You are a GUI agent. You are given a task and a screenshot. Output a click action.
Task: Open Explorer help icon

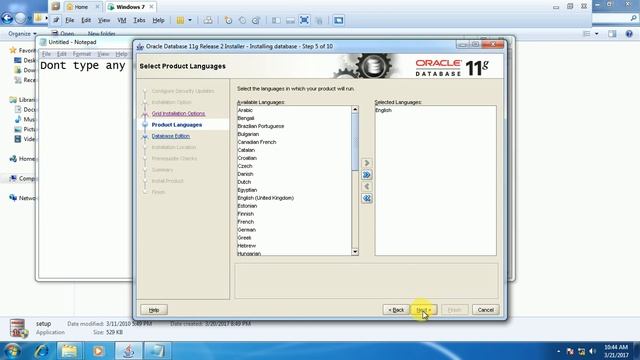click(x=629, y=33)
